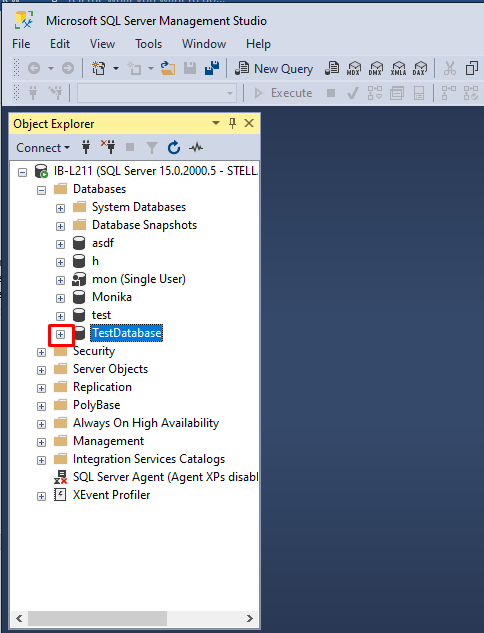Open the Activity Monitor icon
This screenshot has width=484, height=633.
(x=196, y=148)
